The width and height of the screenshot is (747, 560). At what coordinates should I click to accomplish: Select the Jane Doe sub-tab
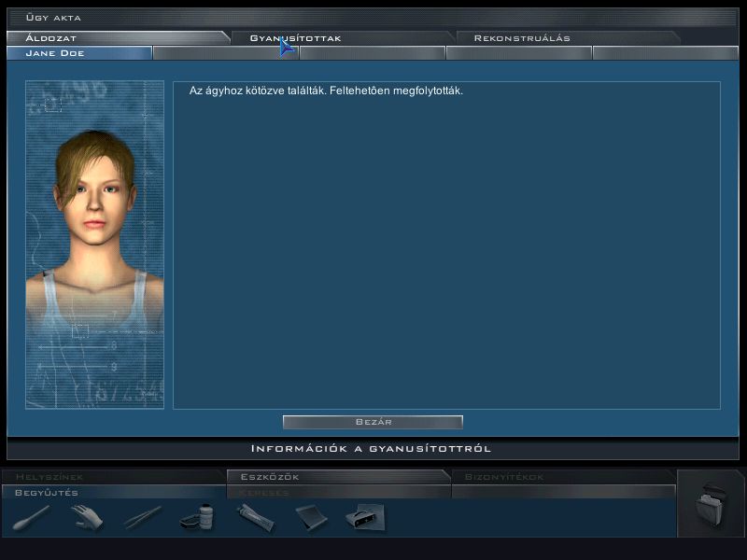[58, 53]
